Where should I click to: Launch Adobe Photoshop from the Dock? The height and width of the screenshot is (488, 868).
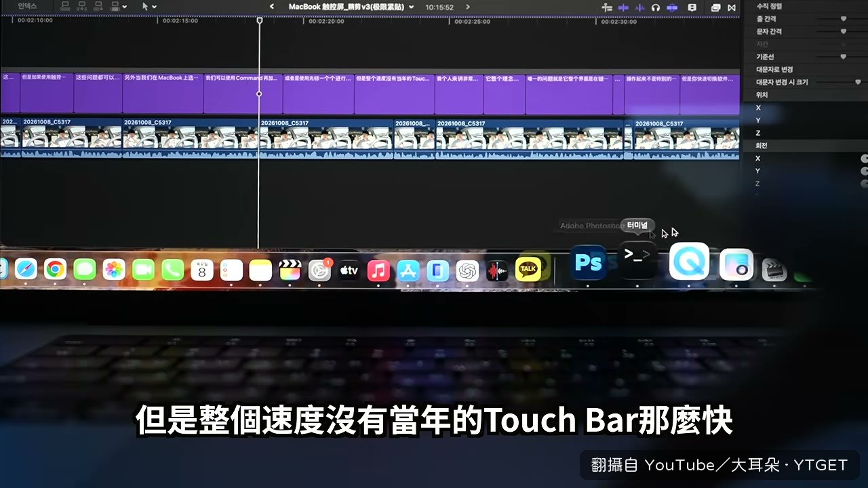click(588, 262)
